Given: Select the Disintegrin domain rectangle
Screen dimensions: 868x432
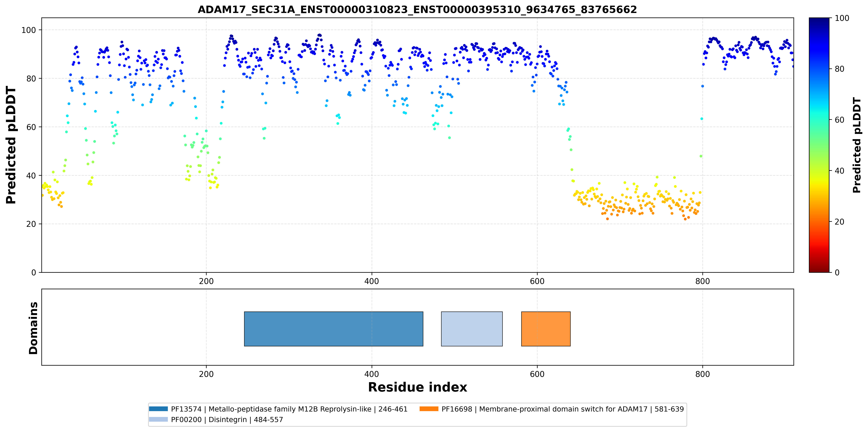Looking at the screenshot, I should 472,329.
